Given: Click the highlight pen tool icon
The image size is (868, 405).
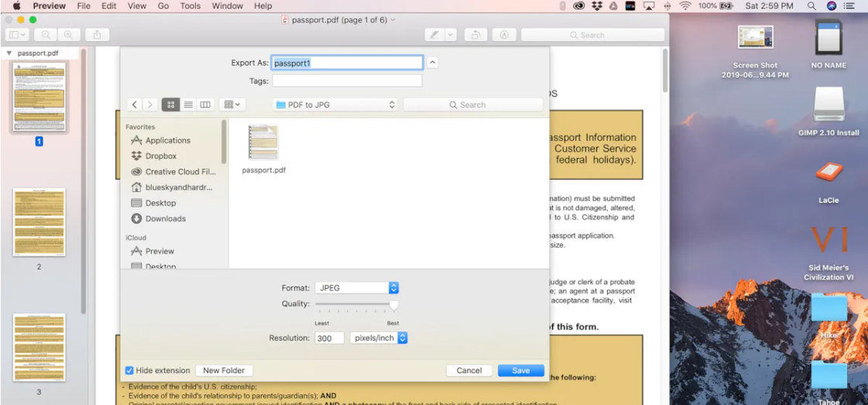Looking at the screenshot, I should tap(434, 35).
